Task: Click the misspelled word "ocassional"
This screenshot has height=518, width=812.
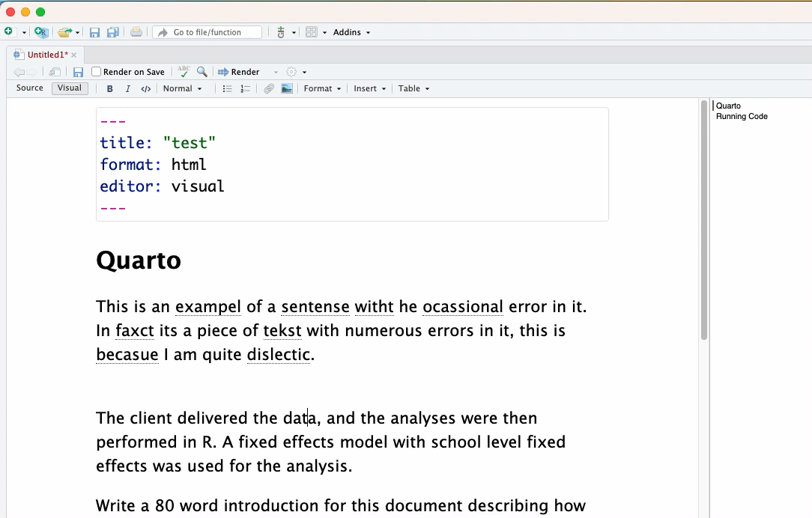Action: pos(463,306)
